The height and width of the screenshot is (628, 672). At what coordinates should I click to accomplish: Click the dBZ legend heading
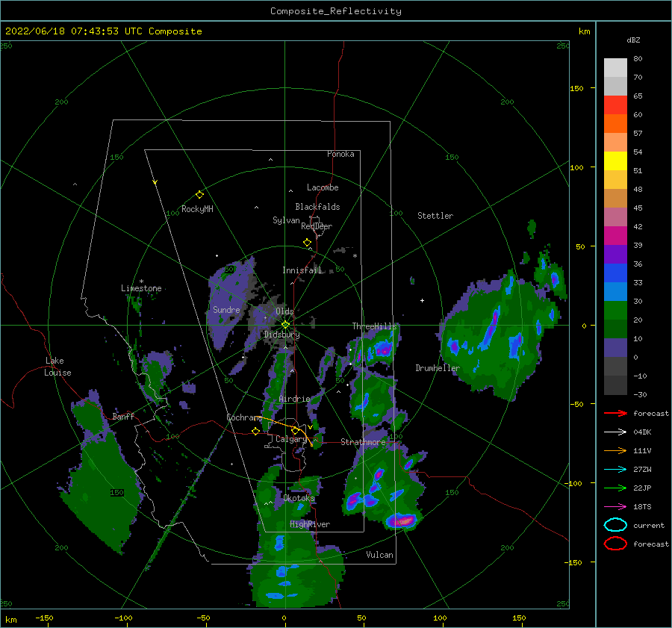click(633, 40)
